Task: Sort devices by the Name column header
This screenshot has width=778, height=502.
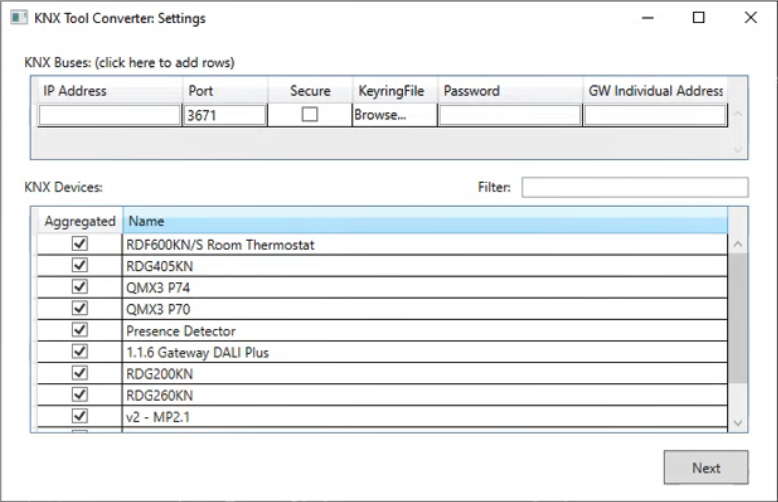Action: click(425, 221)
